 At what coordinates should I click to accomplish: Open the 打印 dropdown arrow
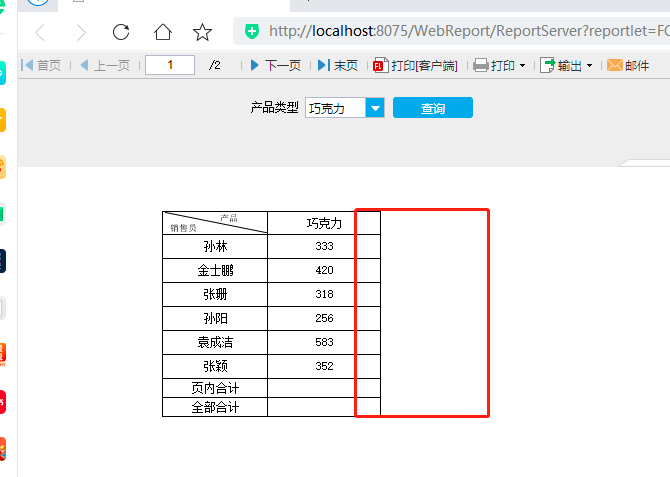(x=522, y=66)
